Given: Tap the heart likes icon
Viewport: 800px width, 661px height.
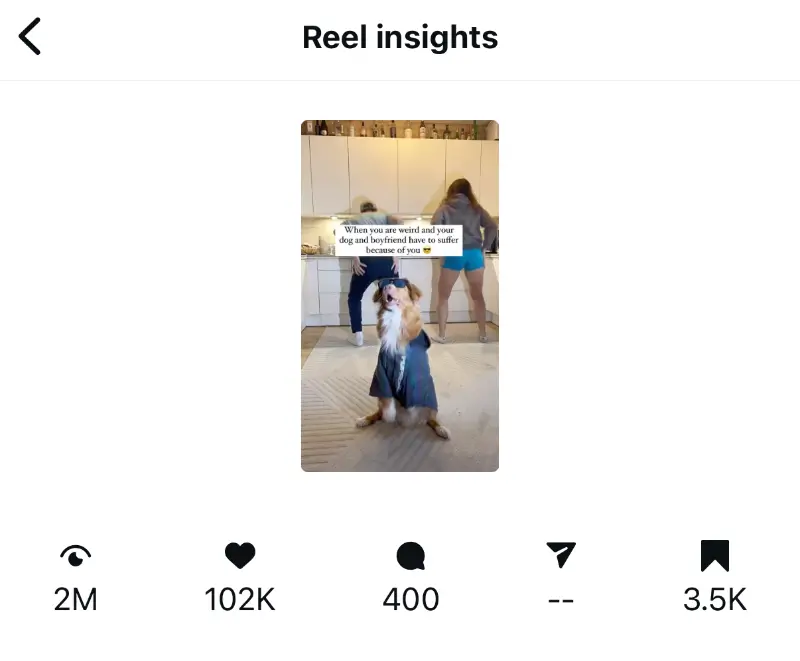Looking at the screenshot, I should pos(240,555).
